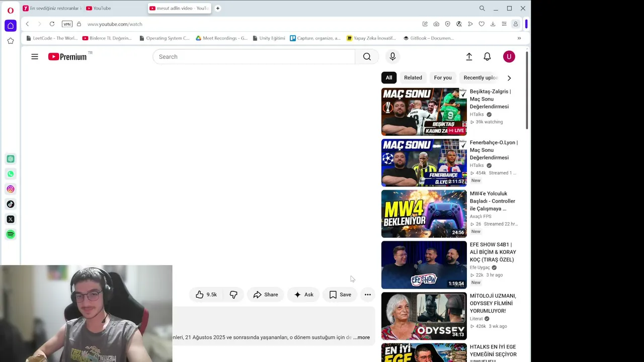Take a snapshot with camera icon
This screenshot has width=644, height=362.
[436, 24]
